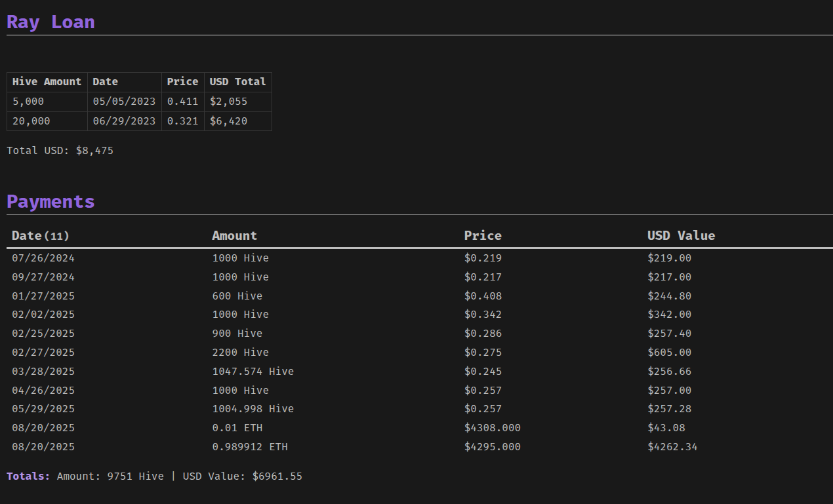Viewport: 833px width, 504px height.
Task: Click the Payments heading
Action: pos(51,201)
